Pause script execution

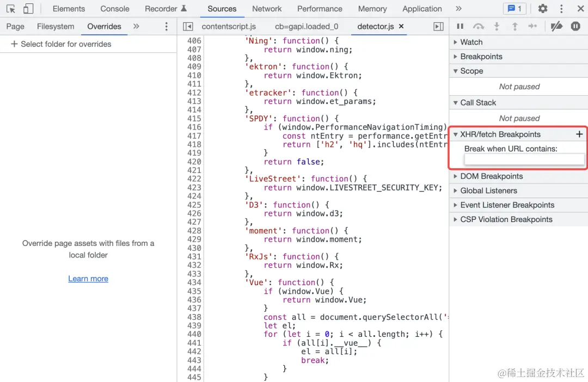pyautogui.click(x=460, y=26)
